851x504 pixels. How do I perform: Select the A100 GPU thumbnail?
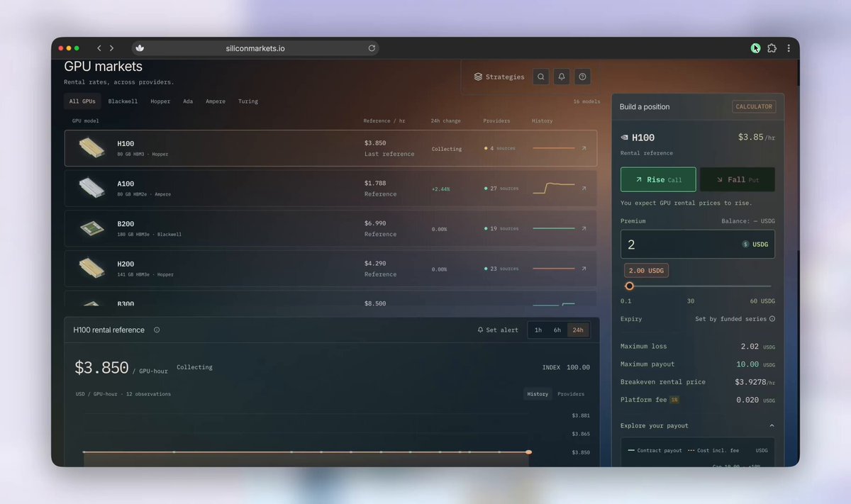tap(90, 188)
